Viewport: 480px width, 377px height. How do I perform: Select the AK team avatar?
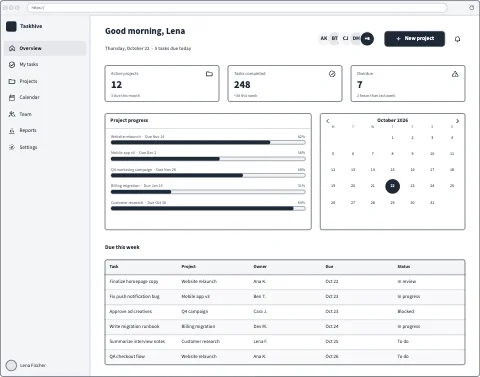[x=324, y=38]
